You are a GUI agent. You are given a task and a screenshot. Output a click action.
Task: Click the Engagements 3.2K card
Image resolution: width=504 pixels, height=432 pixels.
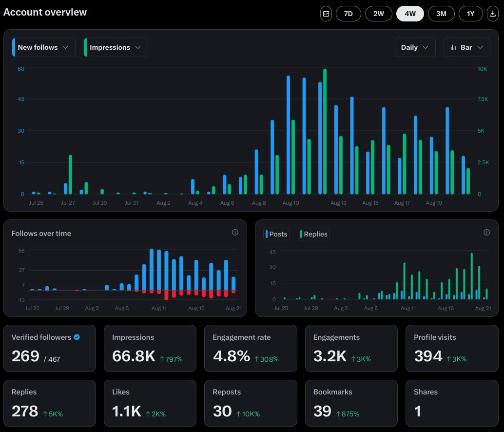[x=351, y=349]
